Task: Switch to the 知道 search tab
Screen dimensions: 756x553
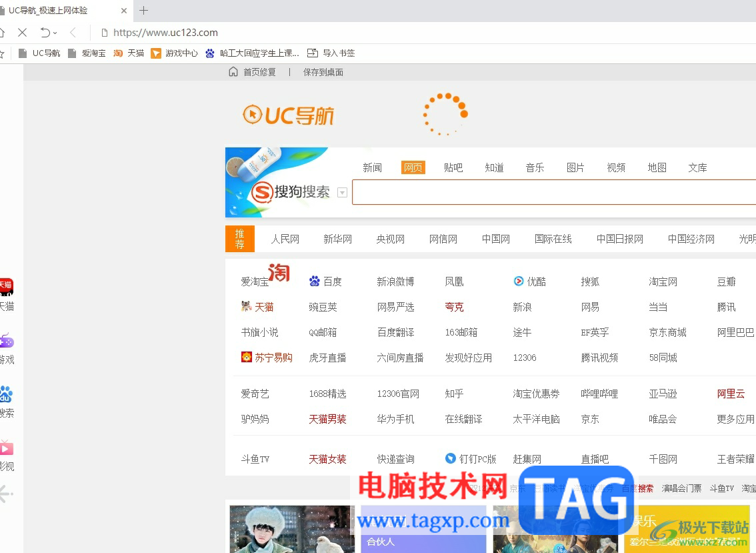Action: [494, 167]
